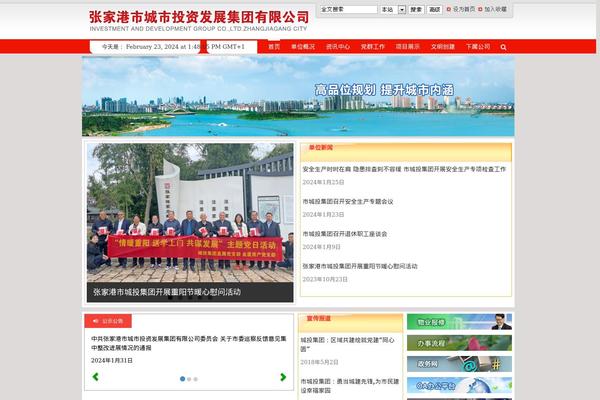This screenshot has width=600, height=400.
Task: Click the date 2024年1月31日 in announcements
Action: (112, 361)
